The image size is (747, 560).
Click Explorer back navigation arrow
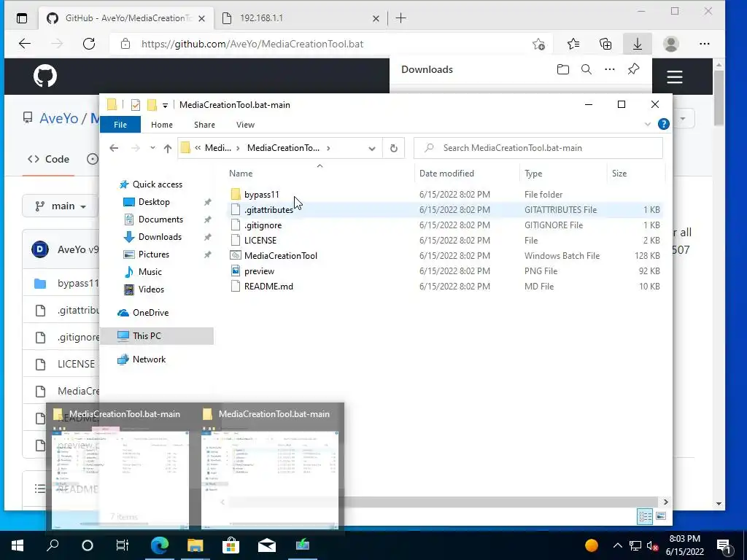coord(114,148)
